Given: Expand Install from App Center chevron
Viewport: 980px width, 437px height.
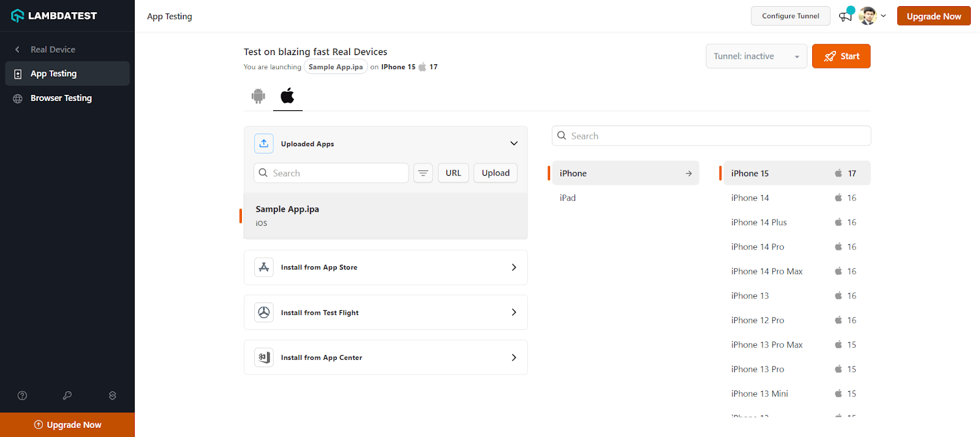Looking at the screenshot, I should click(514, 357).
